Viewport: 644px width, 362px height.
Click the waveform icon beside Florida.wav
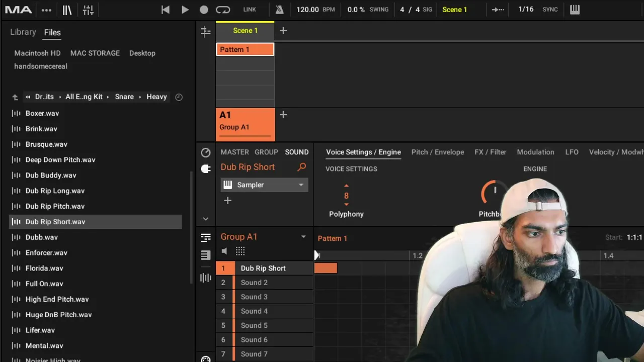16,268
